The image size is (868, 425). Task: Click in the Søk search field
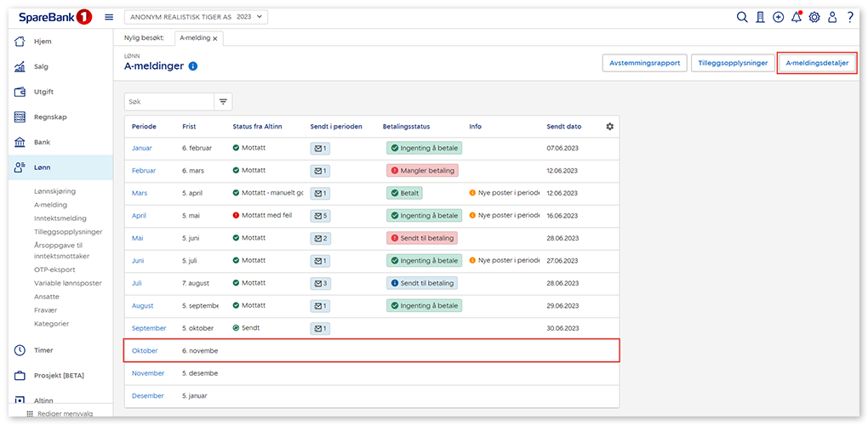coord(166,101)
